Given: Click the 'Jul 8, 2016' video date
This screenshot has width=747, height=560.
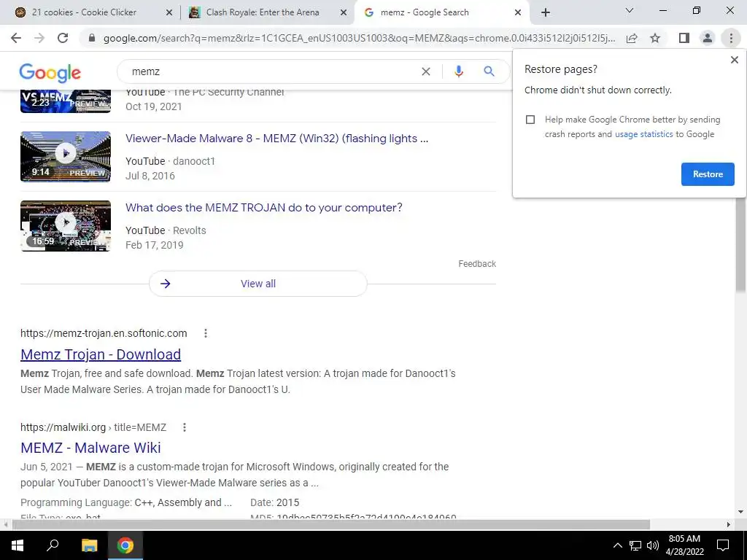Looking at the screenshot, I should coord(150,176).
